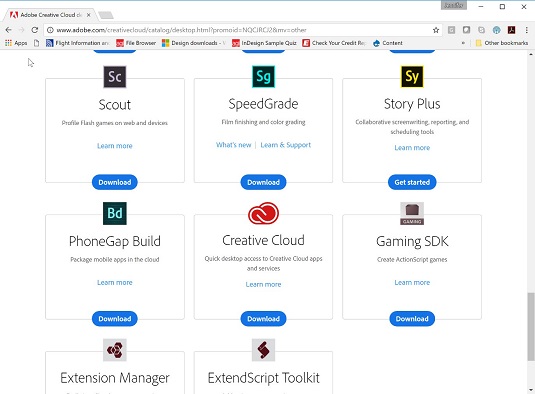
Task: Click the page vertical scrollbar thumb
Action: pyautogui.click(x=531, y=326)
